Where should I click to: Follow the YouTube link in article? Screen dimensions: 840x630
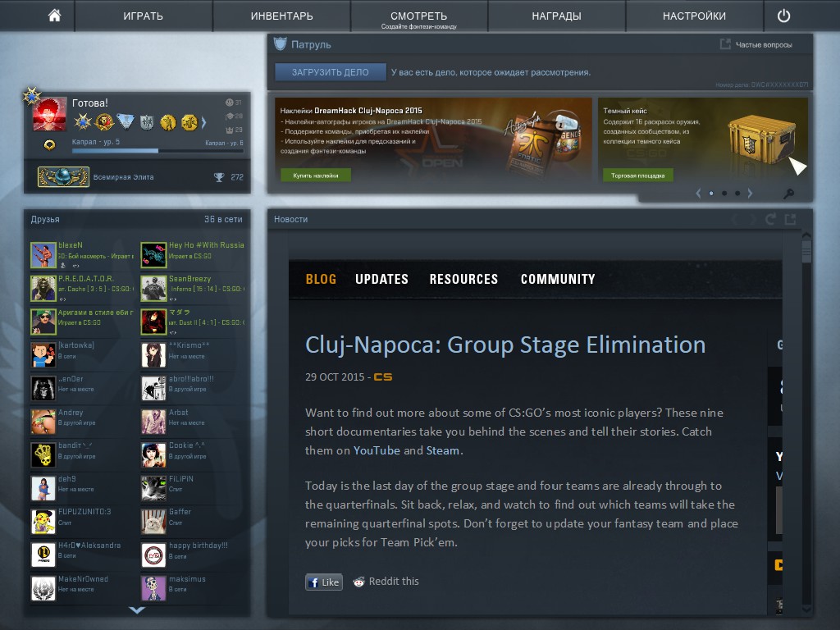(376, 450)
